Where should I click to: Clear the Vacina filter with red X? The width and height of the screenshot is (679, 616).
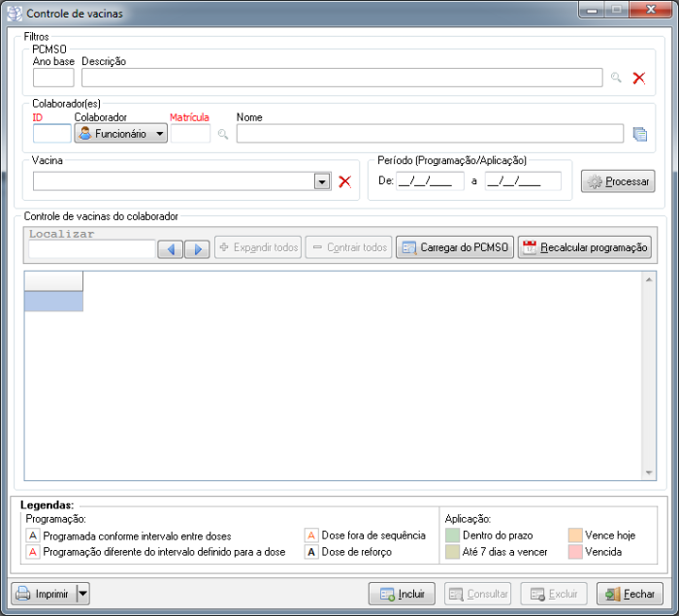[x=344, y=181]
